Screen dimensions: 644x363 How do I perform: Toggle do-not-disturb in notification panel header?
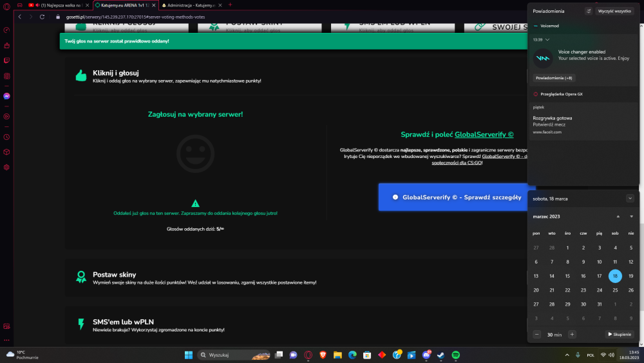tap(589, 11)
